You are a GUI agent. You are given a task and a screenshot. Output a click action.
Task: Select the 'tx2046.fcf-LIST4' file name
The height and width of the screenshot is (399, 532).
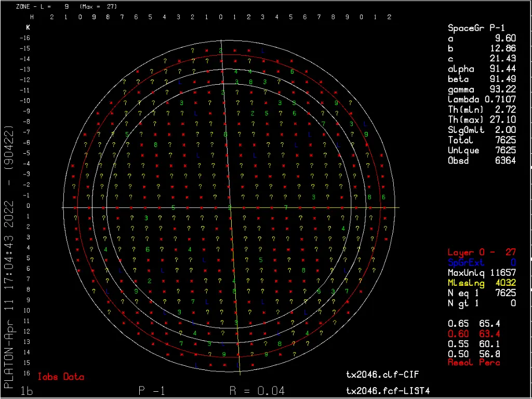click(388, 391)
